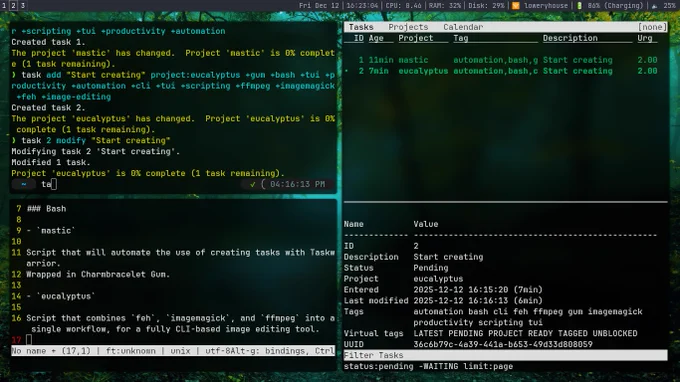Click the automation,bash,c tag cell
This screenshot has height=382, width=680.
point(495,71)
